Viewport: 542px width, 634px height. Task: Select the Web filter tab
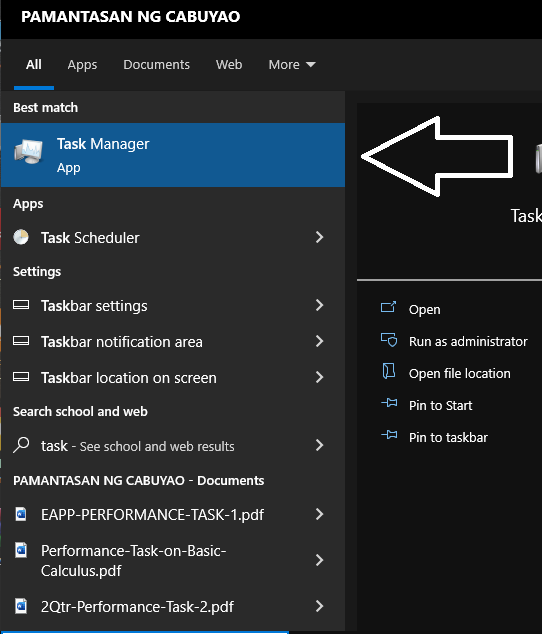coord(229,65)
